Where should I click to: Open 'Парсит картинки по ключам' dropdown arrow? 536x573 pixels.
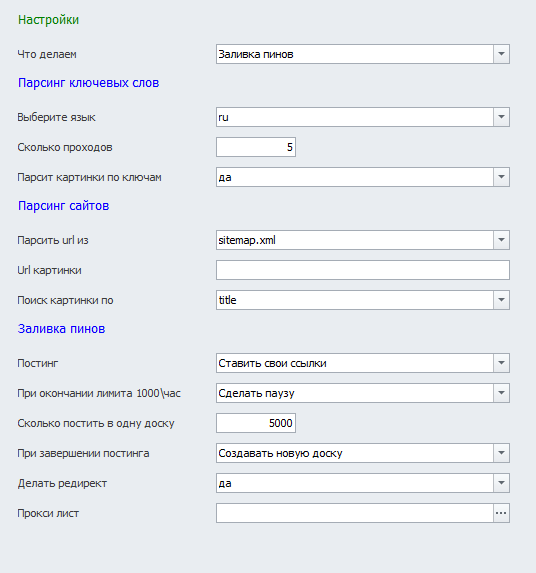(x=501, y=177)
